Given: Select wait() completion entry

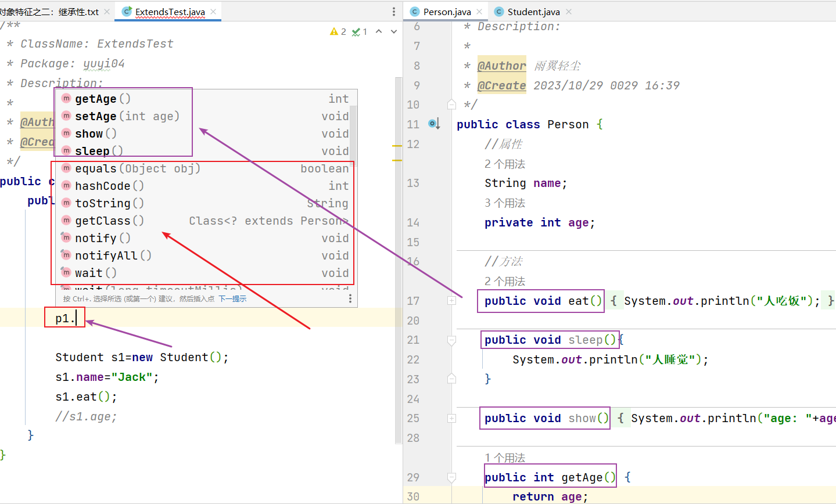Looking at the screenshot, I should coord(206,273).
